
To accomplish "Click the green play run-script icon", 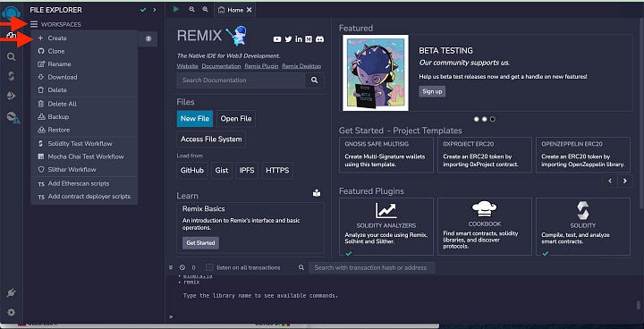I will 176,9.
